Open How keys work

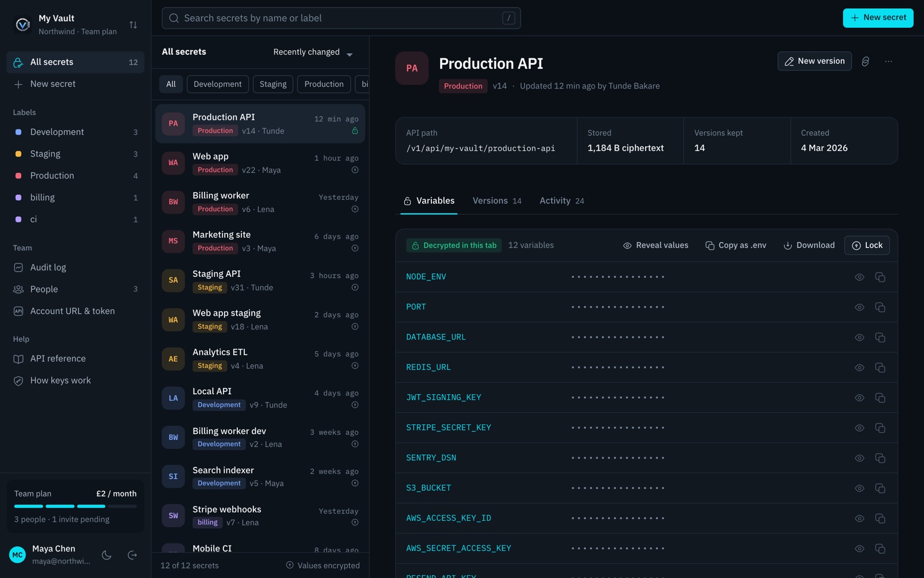tap(75, 380)
